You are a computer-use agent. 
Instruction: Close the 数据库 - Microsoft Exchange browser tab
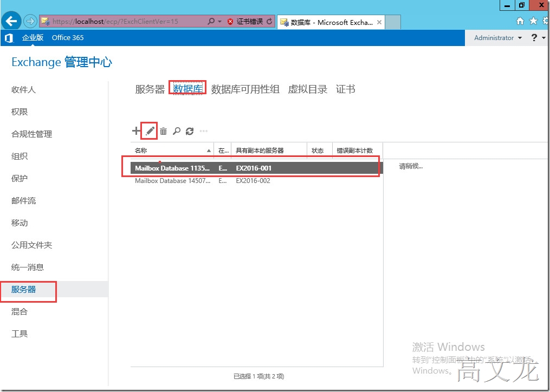379,22
